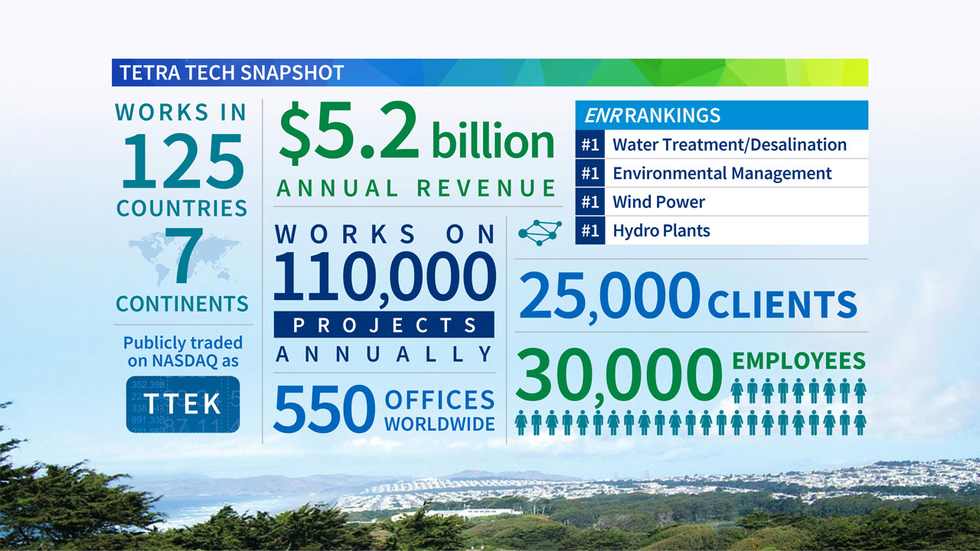Viewport: 980px width, 551px height.
Task: Click the network nodes icon
Action: tap(540, 233)
